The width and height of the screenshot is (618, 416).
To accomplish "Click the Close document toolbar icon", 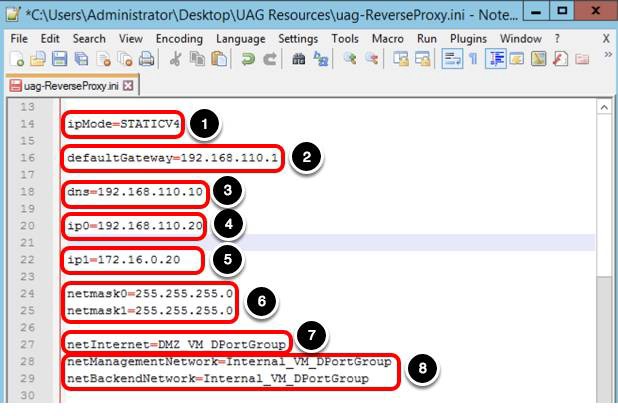I will 104,59.
